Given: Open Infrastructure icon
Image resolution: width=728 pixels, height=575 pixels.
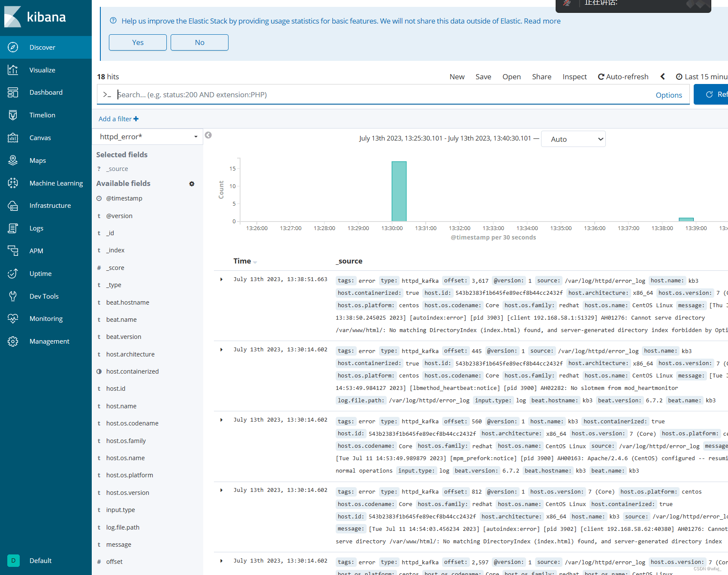Looking at the screenshot, I should pyautogui.click(x=13, y=206).
